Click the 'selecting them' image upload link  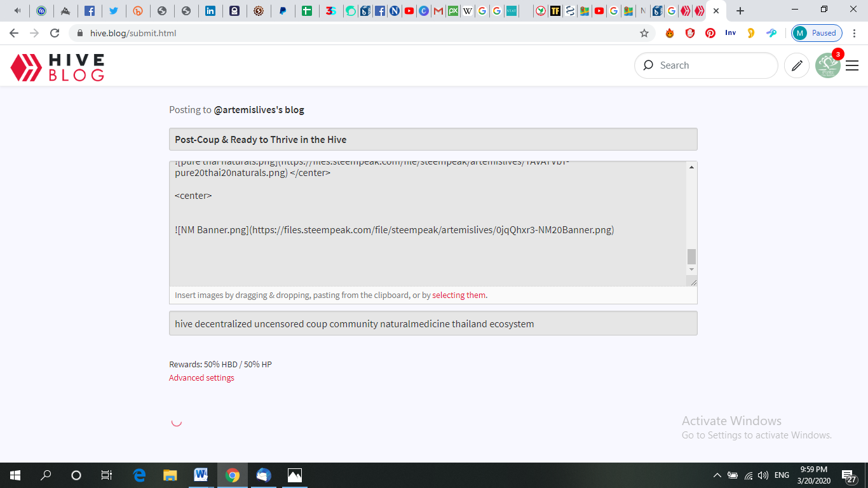459,295
